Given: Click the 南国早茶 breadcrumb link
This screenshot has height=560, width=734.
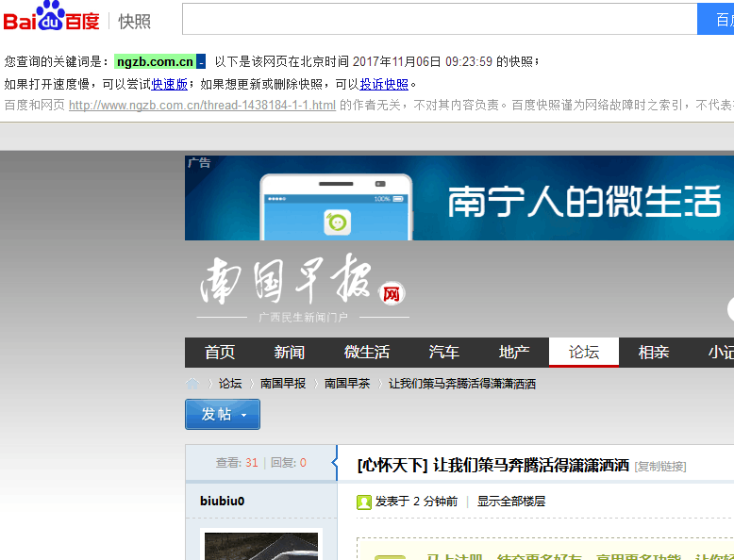Looking at the screenshot, I should click(x=347, y=384).
